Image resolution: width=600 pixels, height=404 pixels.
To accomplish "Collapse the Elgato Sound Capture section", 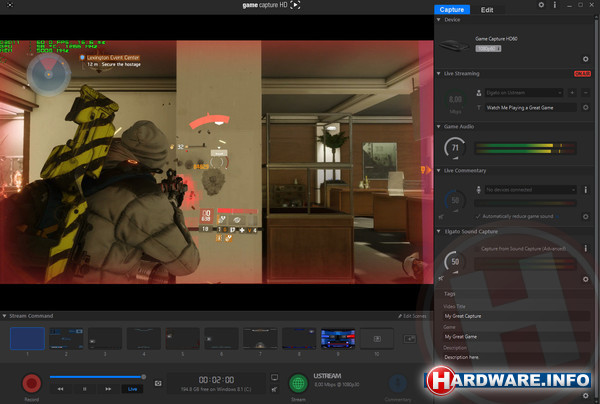I will click(x=439, y=231).
